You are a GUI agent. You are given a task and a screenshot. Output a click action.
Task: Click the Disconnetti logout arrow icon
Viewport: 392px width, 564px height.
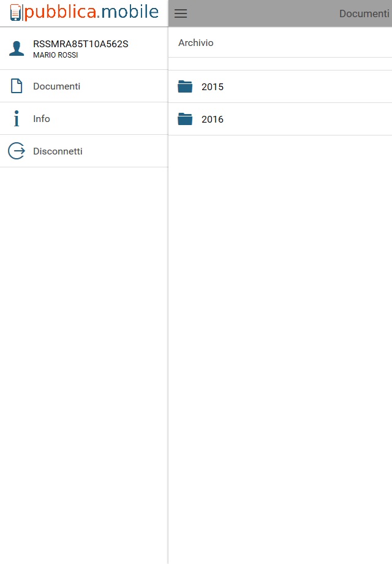[x=17, y=151]
